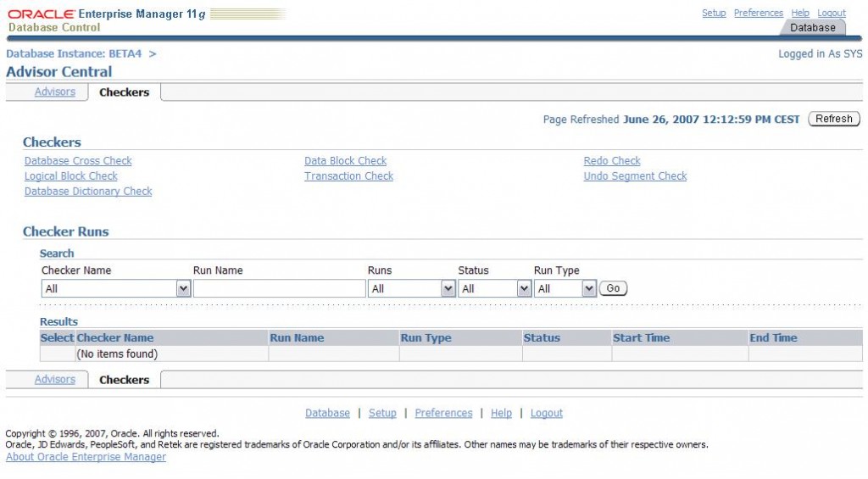Switch to the top Advisors tab

(55, 92)
